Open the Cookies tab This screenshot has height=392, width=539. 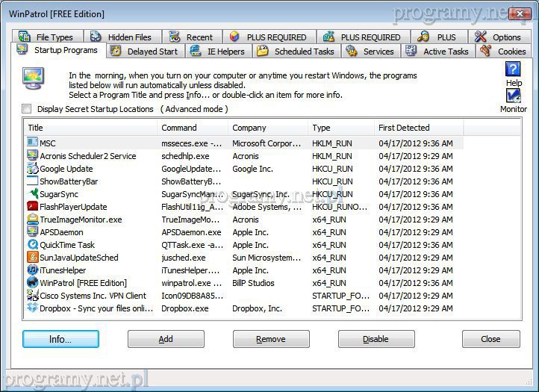[x=505, y=52]
